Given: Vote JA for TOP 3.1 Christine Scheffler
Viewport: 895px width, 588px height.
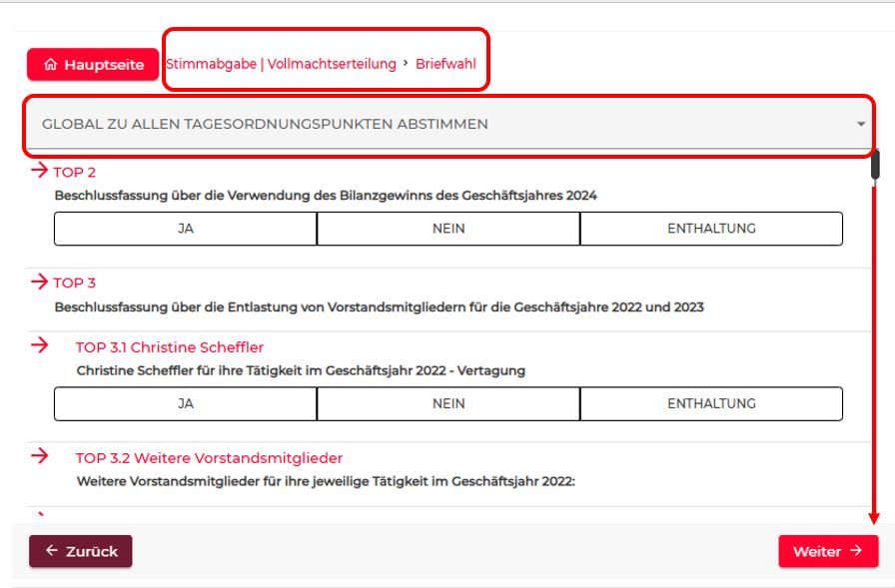Looking at the screenshot, I should coord(186,403).
